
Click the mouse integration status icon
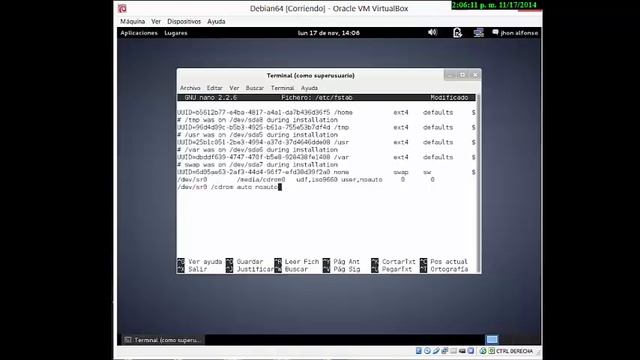482,351
